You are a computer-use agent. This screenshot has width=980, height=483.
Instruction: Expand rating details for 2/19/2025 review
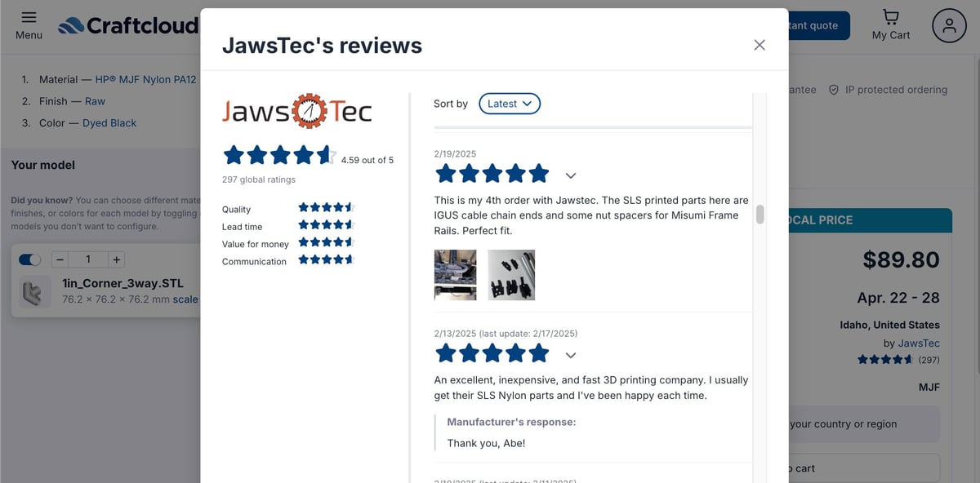tap(571, 175)
